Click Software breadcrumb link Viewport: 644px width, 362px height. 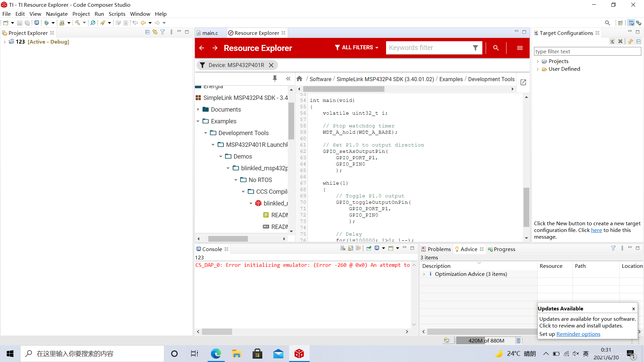tap(320, 79)
